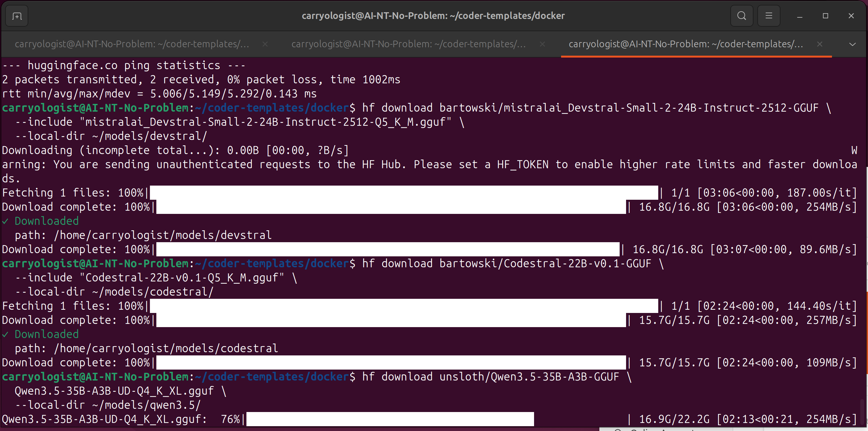868x431 pixels.
Task: Click 'path: /home/carryologist/models/codestral'
Action: 147,348
